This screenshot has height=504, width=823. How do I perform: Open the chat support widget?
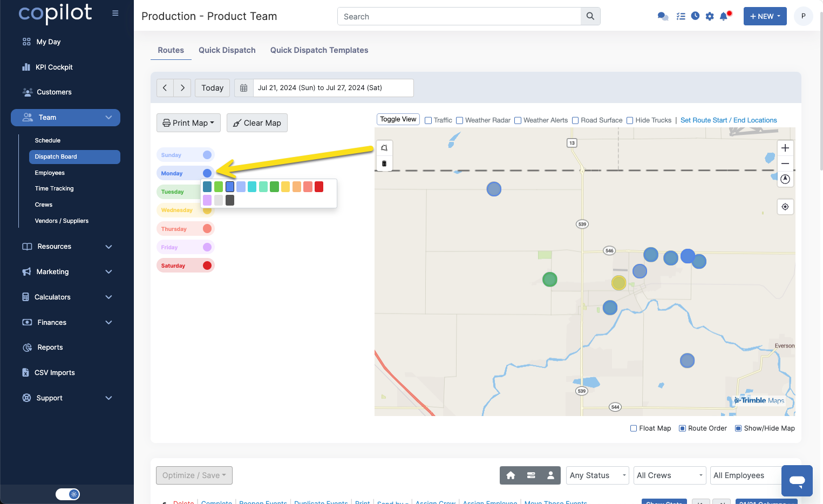[797, 481]
